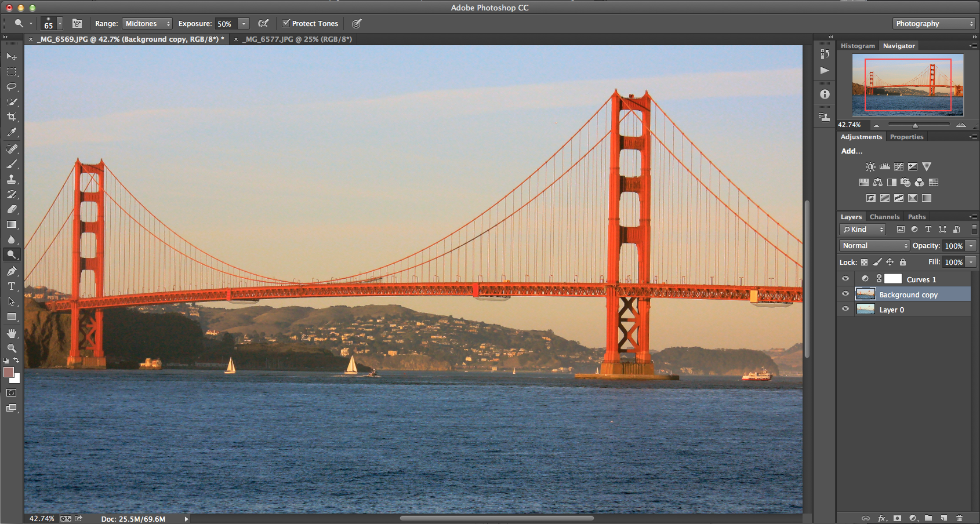Toggle the Protect Tones checkbox

[286, 23]
